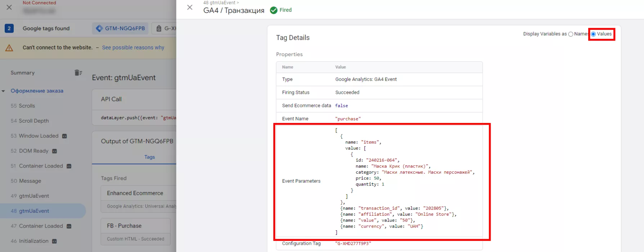Click the green Fired checkmark icon
Viewport: 644px width, 252px height.
[274, 10]
